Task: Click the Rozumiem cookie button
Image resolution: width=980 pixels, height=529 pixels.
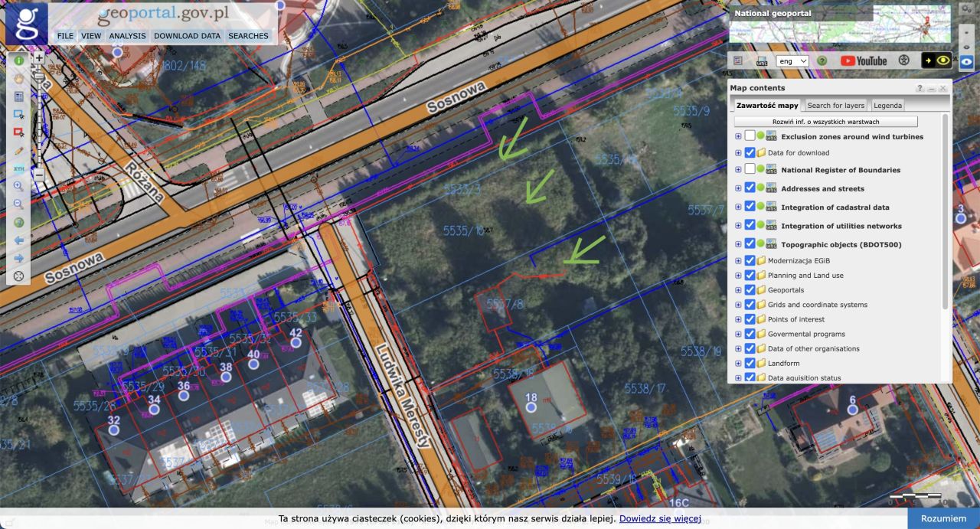Action: (x=942, y=518)
